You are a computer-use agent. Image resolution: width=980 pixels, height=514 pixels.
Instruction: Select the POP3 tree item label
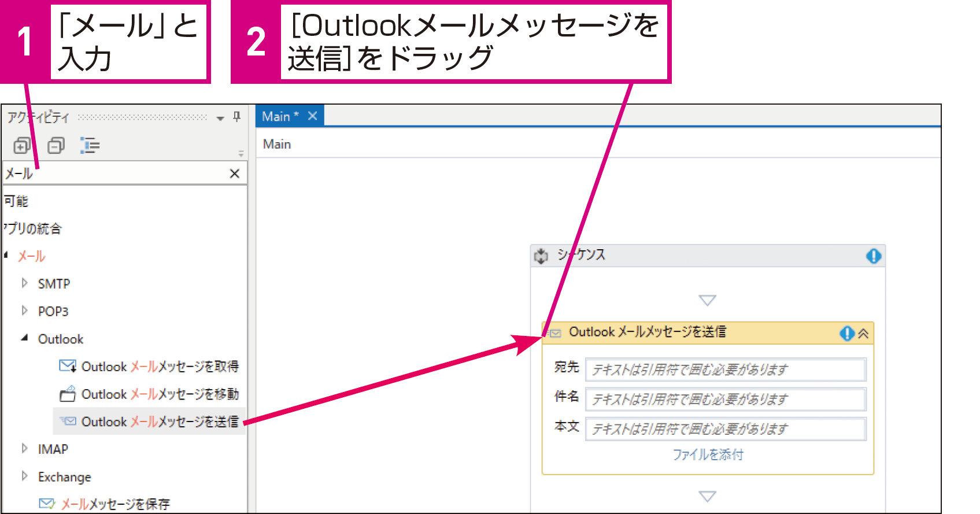(x=53, y=312)
